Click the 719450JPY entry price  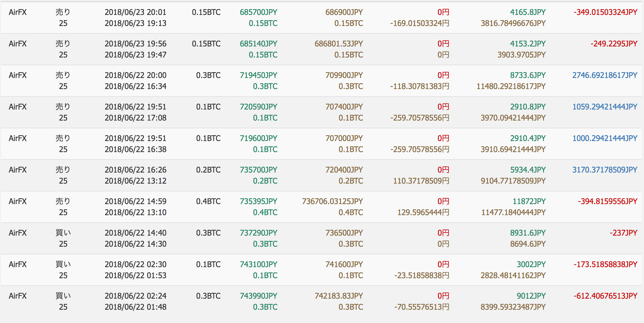point(258,75)
